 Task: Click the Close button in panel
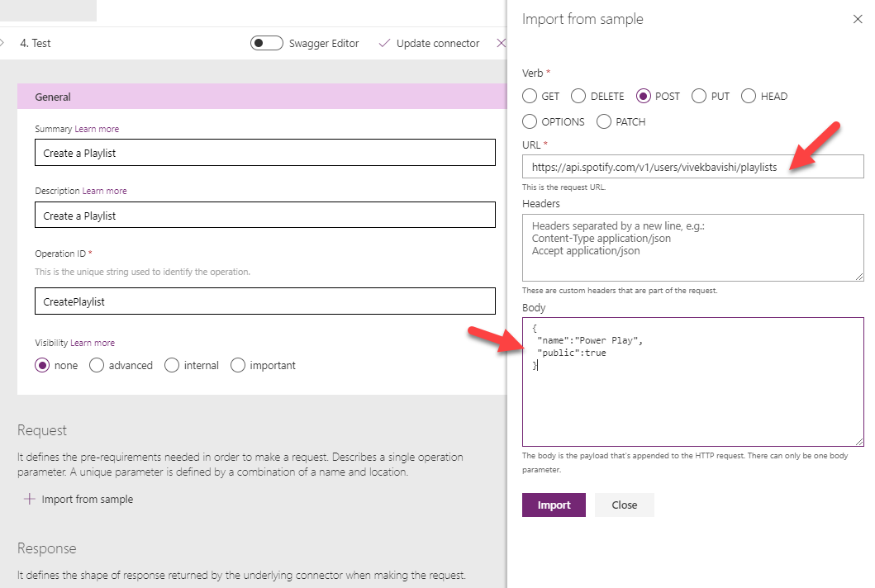click(624, 505)
